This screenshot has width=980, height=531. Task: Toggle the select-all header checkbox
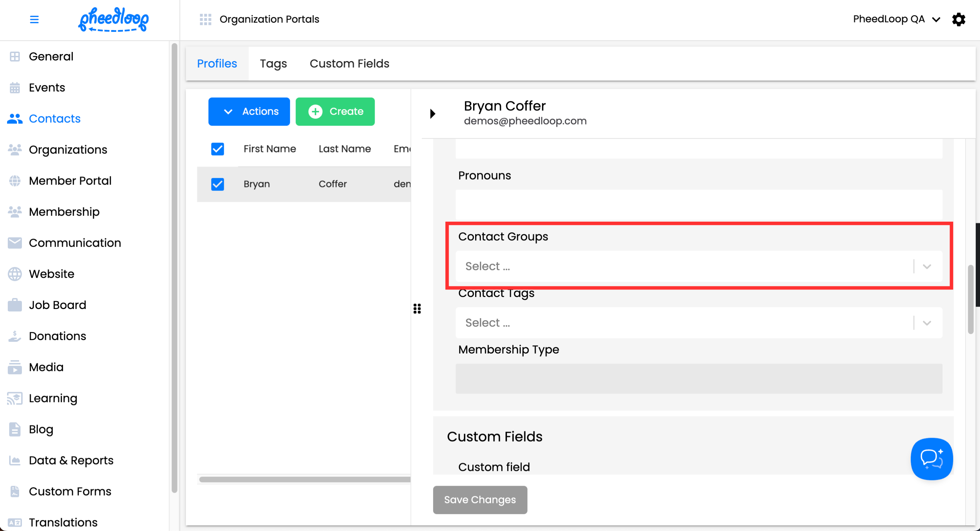click(x=218, y=149)
